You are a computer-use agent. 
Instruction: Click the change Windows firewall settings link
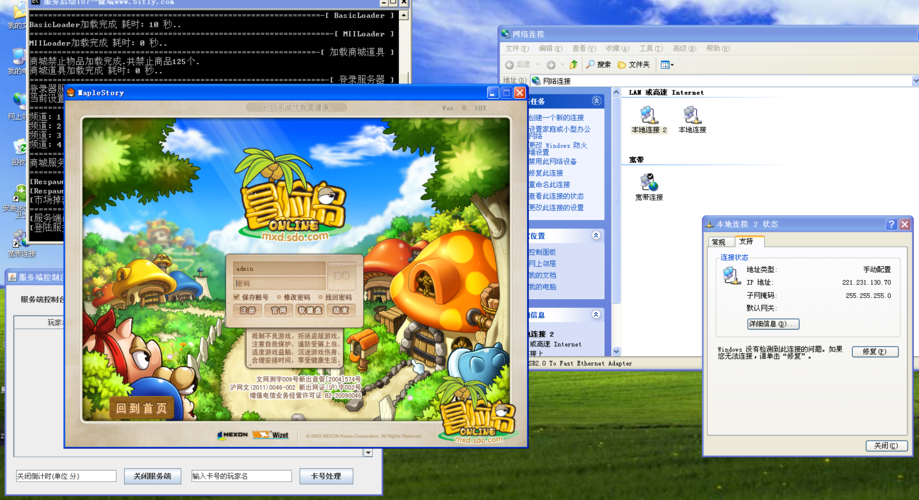[557, 148]
